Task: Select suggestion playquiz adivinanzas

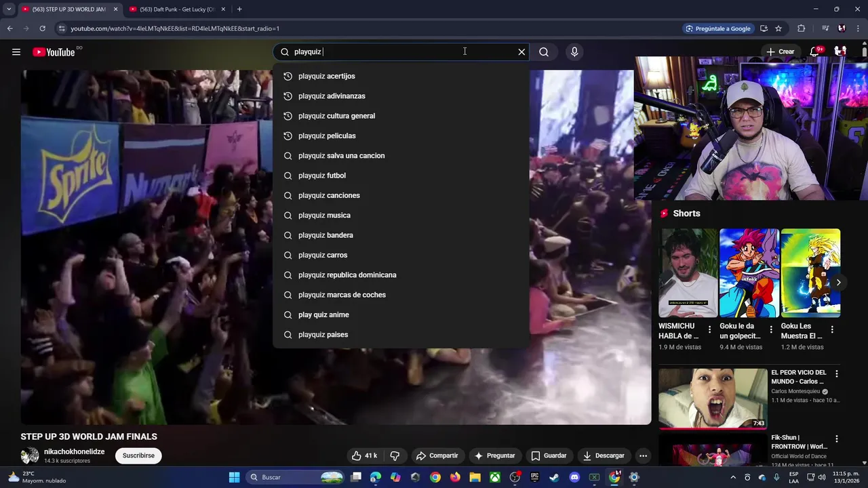Action: coord(401,96)
